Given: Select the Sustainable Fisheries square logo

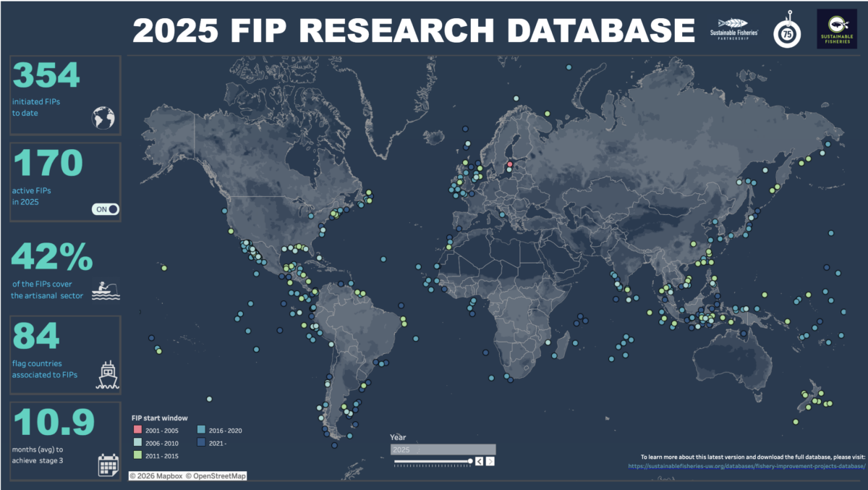Looking at the screenshot, I should click(x=837, y=28).
